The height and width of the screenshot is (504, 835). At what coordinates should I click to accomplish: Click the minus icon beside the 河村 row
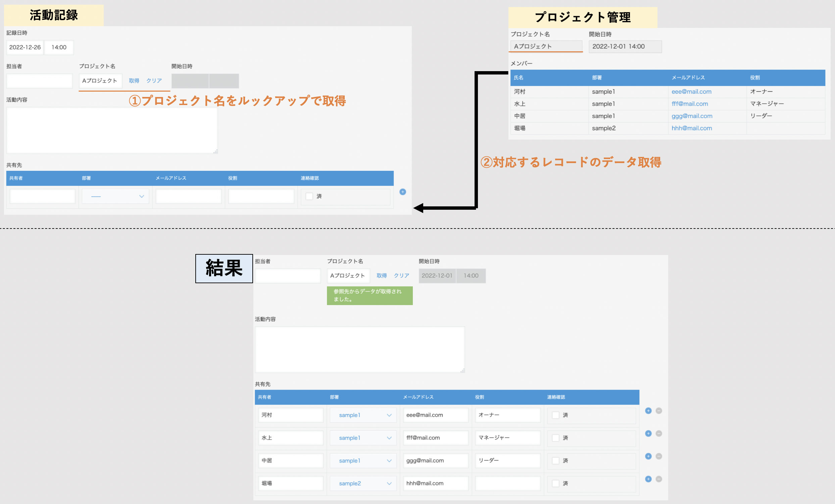click(x=659, y=410)
